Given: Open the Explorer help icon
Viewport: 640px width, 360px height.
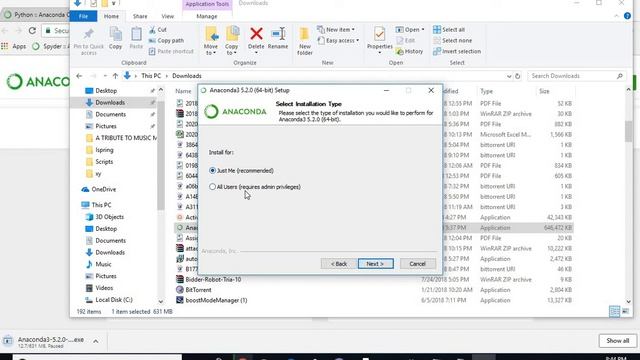Looking at the screenshot, I should tap(627, 16).
